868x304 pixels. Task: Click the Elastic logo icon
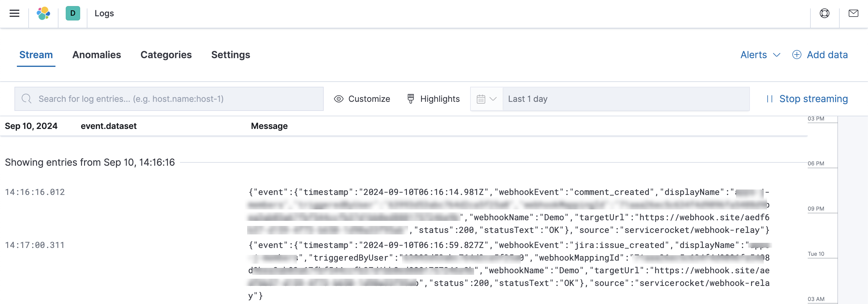pos(43,14)
